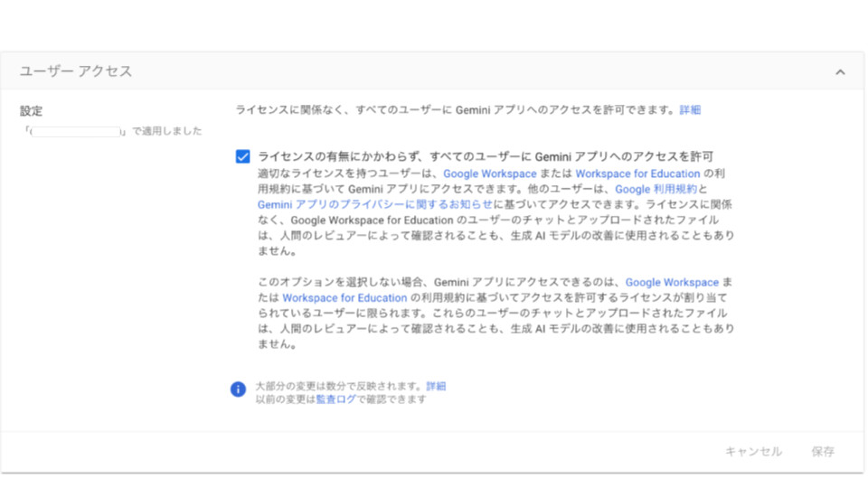Click the redacted organization name box
Viewport: 868px width, 488px height.
click(76, 132)
